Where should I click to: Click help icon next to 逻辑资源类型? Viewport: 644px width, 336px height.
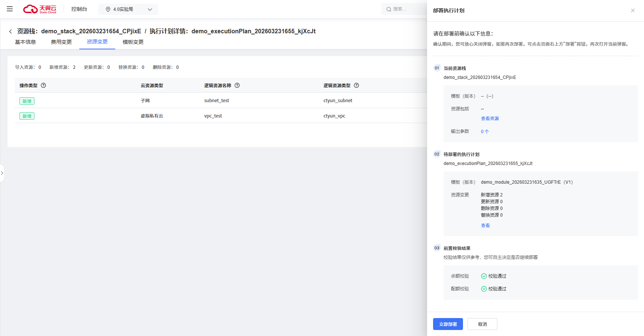[x=356, y=85]
